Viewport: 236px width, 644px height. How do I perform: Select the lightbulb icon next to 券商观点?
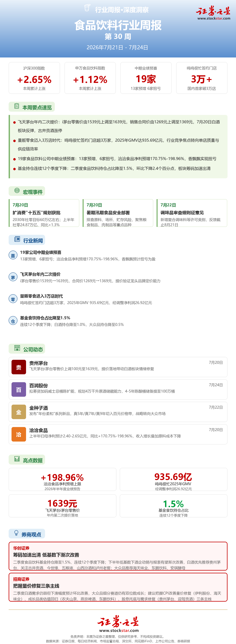tap(17, 533)
